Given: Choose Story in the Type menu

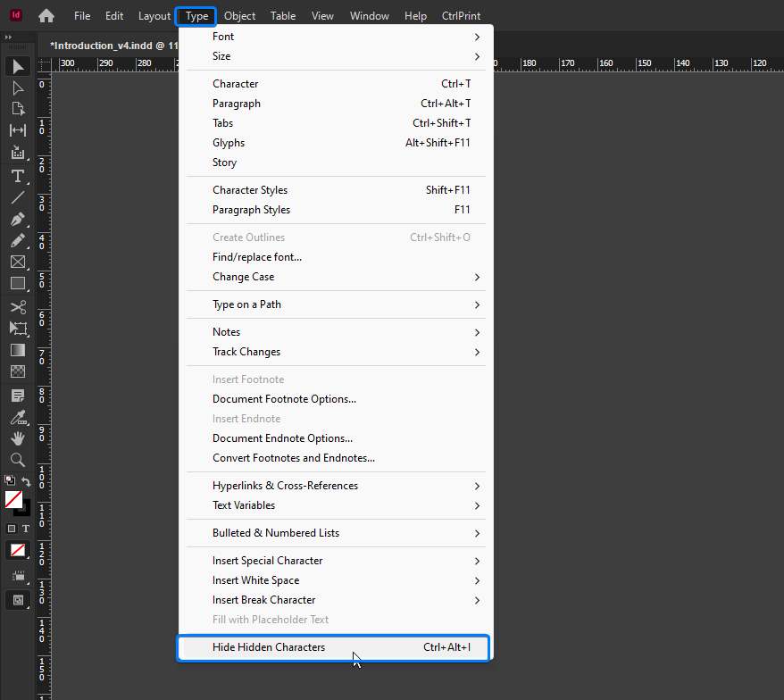Looking at the screenshot, I should [x=336, y=162].
